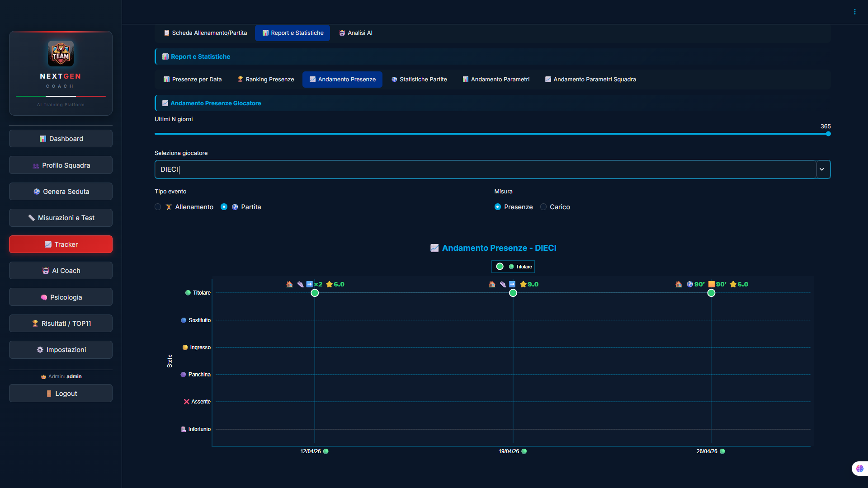Open Presenze per Data sub-tab
This screenshot has height=488, width=868.
tap(193, 80)
